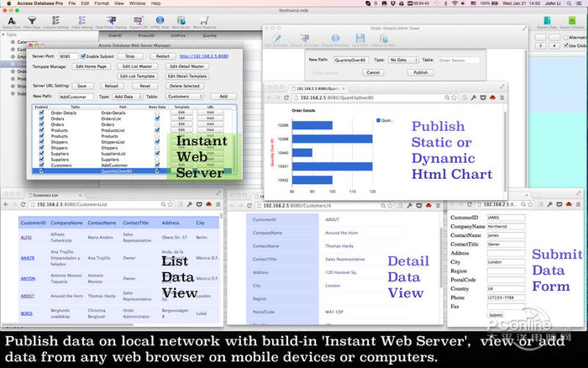Toggle Rows Data checkbox for ProductsList path
The width and height of the screenshot is (588, 368).
click(157, 130)
